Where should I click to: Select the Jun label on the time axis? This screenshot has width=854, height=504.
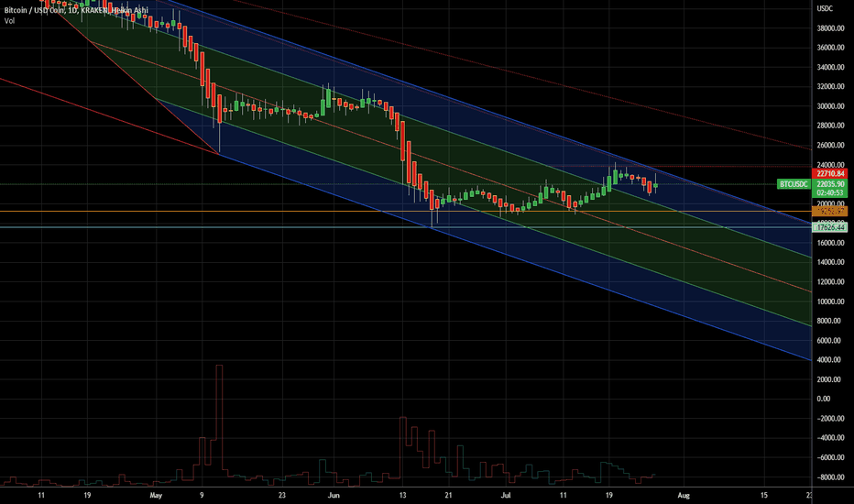coord(334,495)
